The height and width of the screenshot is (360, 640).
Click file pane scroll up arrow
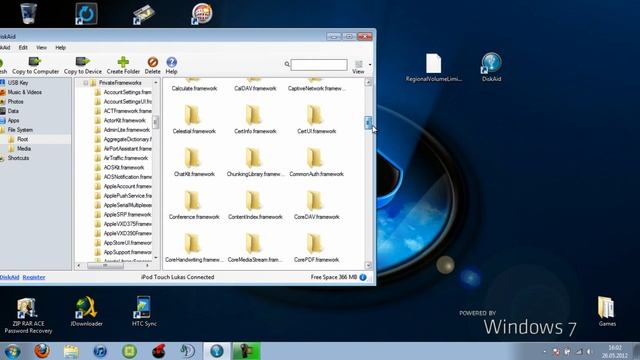coord(368,82)
